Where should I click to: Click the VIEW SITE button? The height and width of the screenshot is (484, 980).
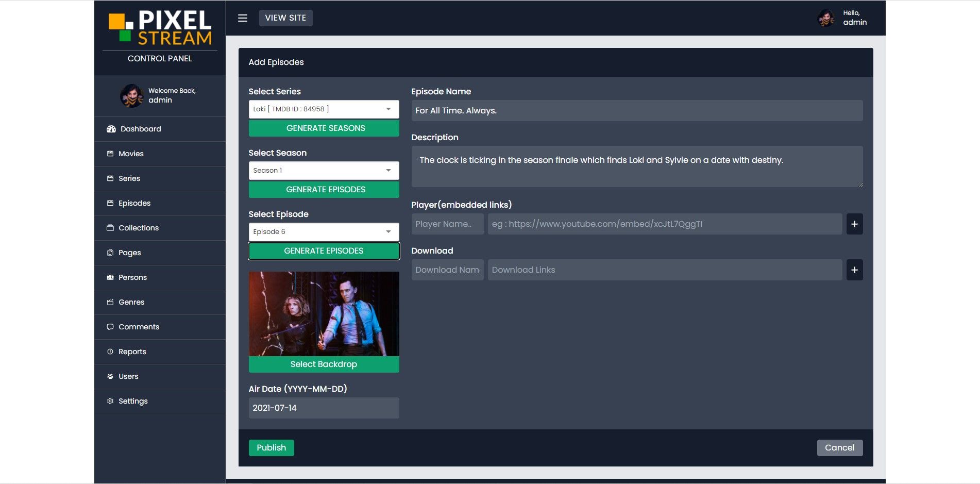pos(285,18)
